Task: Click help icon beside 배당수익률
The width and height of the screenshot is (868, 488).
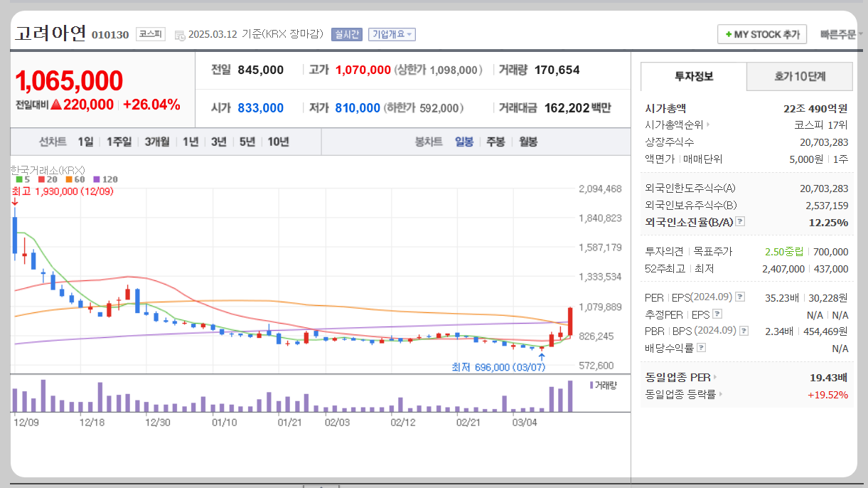Action: (x=702, y=348)
